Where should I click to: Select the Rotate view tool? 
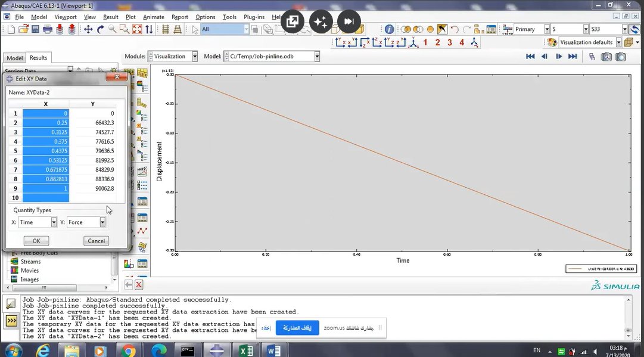coord(100,29)
